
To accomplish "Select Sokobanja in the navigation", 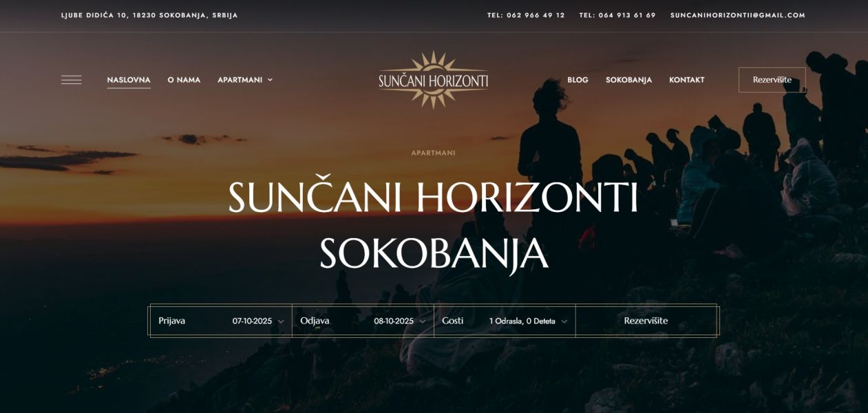I will [x=628, y=80].
